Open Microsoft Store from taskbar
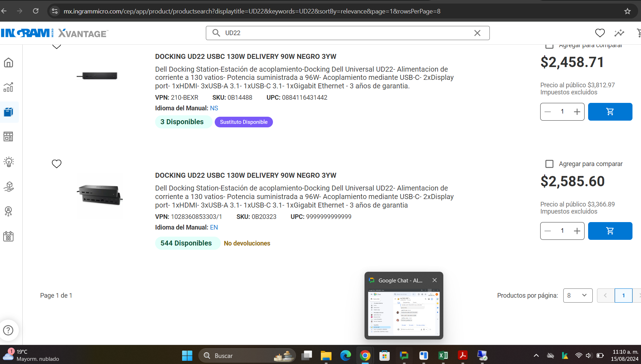 (385, 355)
